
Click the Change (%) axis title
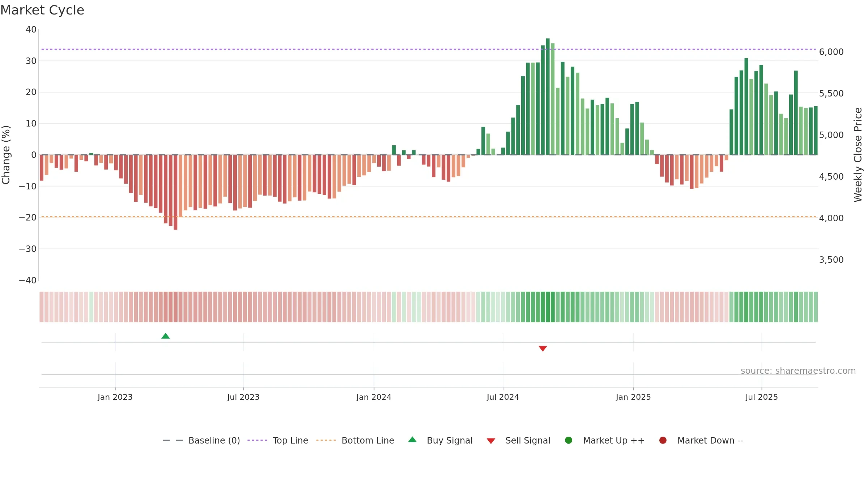[x=6, y=155]
